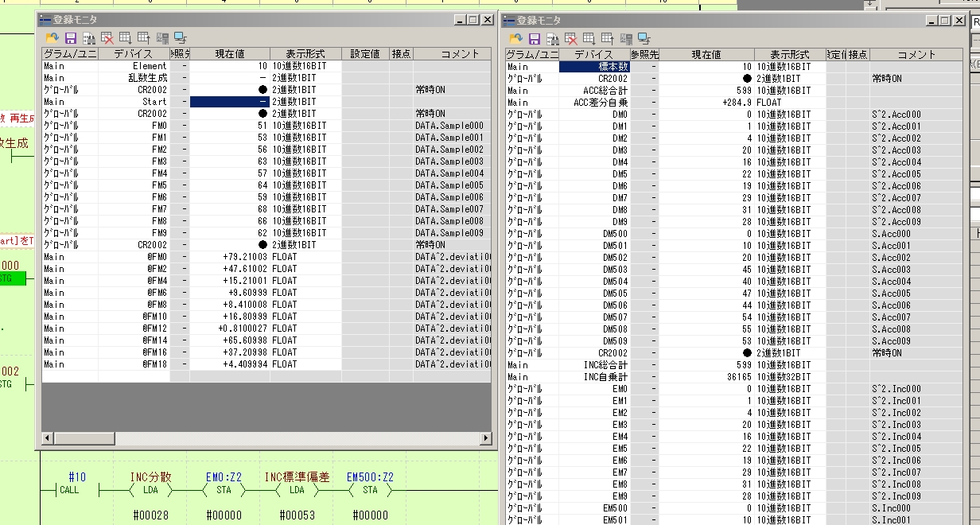Screen dimensions: 980x525
Task: Click 設定値 header in left 登録モニタ
Action: coord(365,54)
